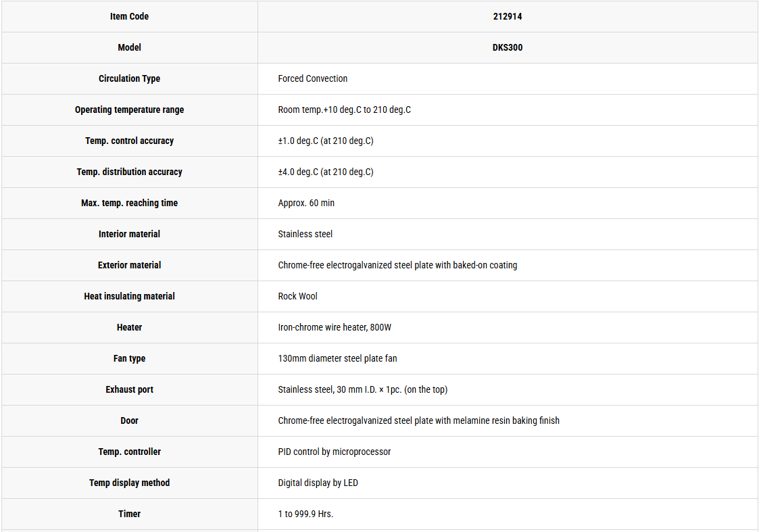
Task: Select the Interior material label
Action: [130, 234]
